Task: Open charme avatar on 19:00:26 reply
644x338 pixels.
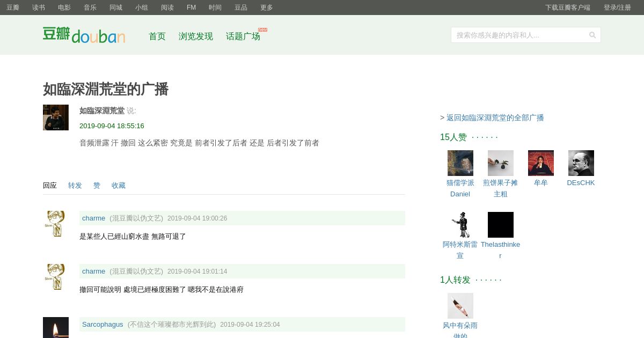Action: (56, 224)
